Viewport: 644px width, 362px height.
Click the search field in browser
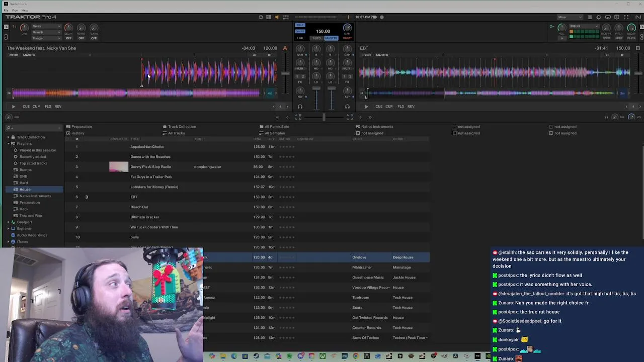[x=35, y=128]
